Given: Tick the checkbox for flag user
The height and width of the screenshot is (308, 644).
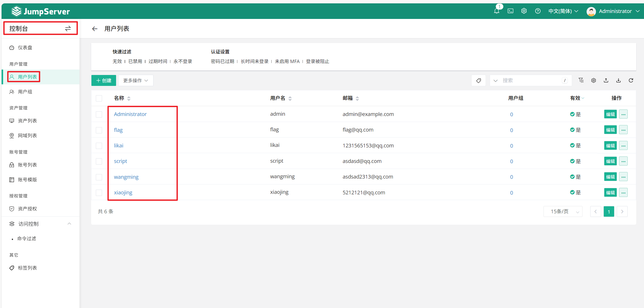Looking at the screenshot, I should (99, 130).
